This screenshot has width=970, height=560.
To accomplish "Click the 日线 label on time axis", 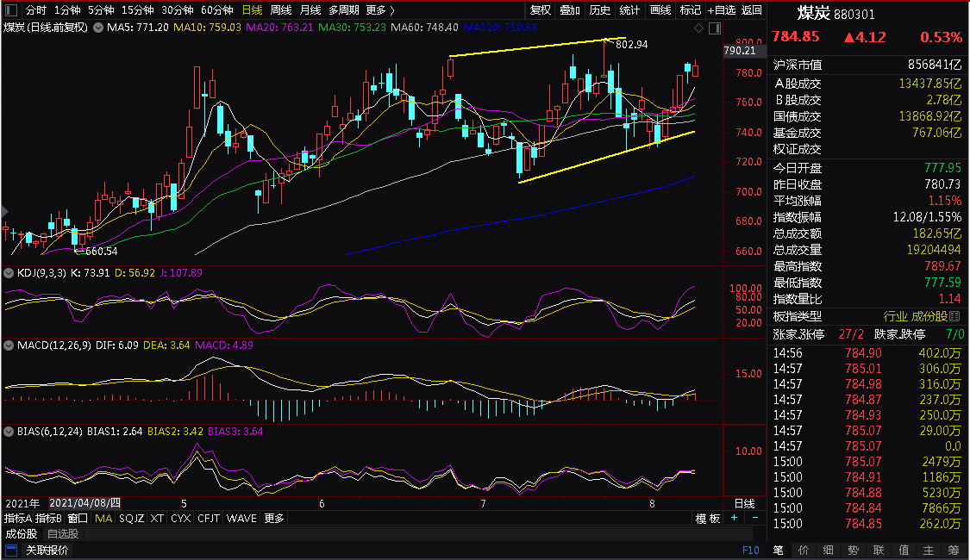I will pyautogui.click(x=744, y=503).
